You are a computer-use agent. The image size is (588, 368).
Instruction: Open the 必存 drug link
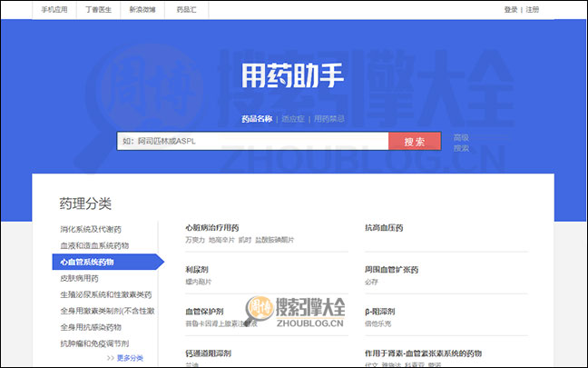coord(371,282)
